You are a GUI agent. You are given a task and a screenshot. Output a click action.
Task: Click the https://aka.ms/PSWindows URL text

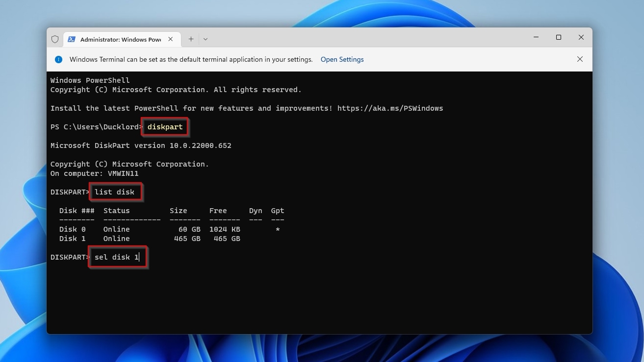click(390, 108)
